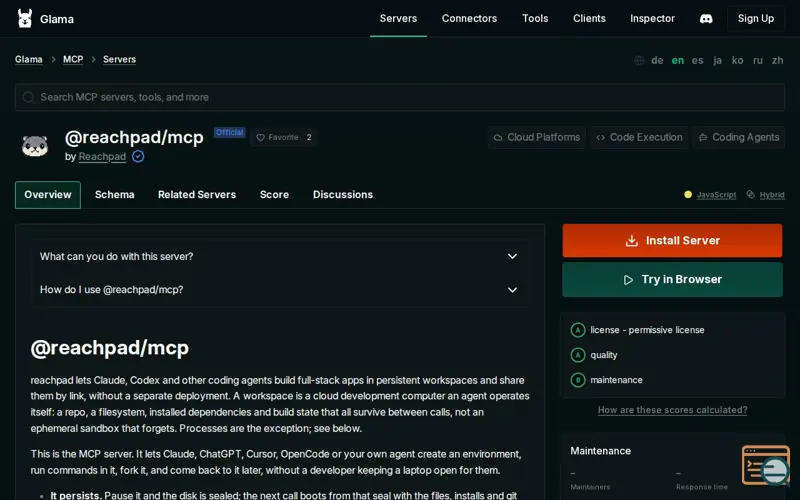Click the Maintenance section heading
800x500 pixels.
point(601,451)
